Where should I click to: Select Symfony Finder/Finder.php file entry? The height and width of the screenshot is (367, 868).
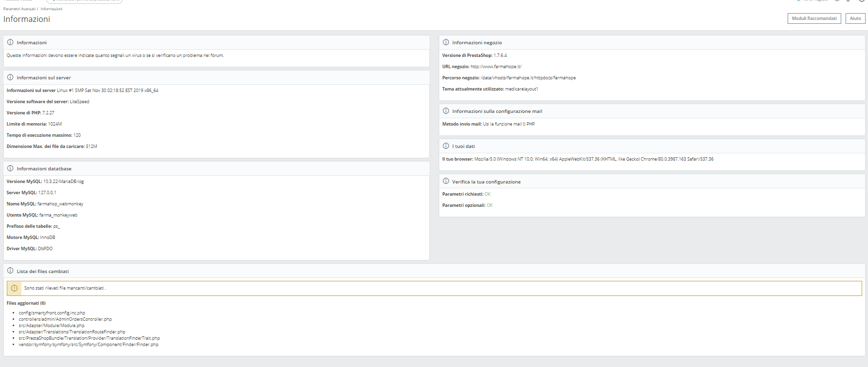click(x=89, y=345)
